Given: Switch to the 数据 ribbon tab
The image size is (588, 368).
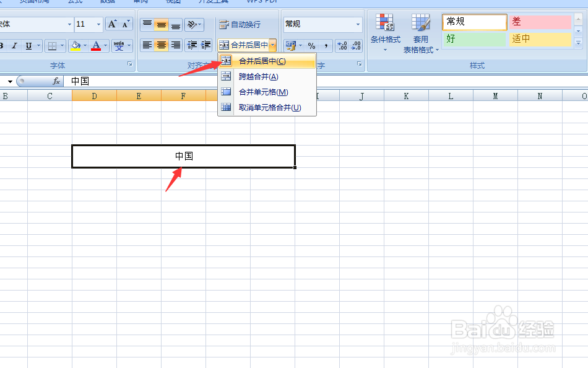Looking at the screenshot, I should tap(107, 2).
